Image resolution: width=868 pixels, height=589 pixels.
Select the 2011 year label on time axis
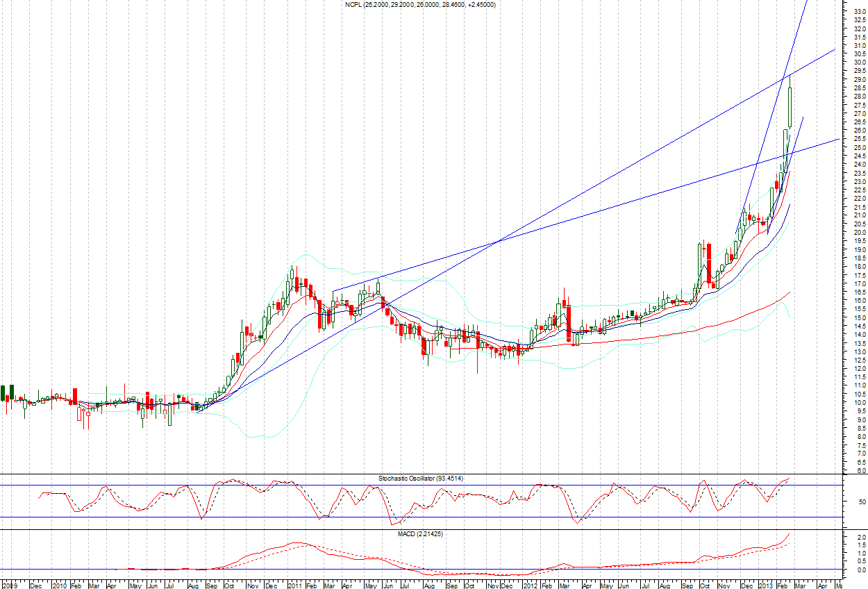pyautogui.click(x=296, y=585)
